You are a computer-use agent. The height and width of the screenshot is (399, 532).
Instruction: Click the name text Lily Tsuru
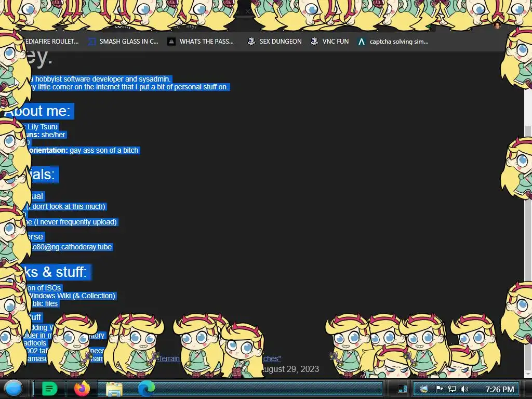pyautogui.click(x=43, y=127)
